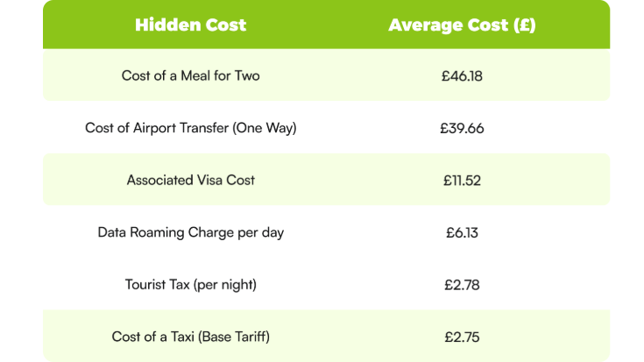Click the middle of the tourist tax row
The height and width of the screenshot is (362, 644).
pyautogui.click(x=326, y=284)
